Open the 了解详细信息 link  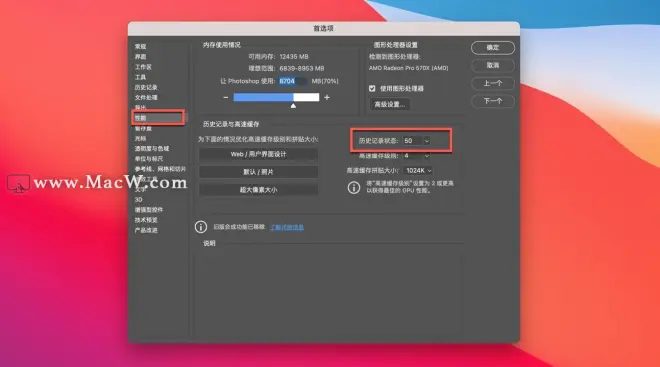pos(287,227)
